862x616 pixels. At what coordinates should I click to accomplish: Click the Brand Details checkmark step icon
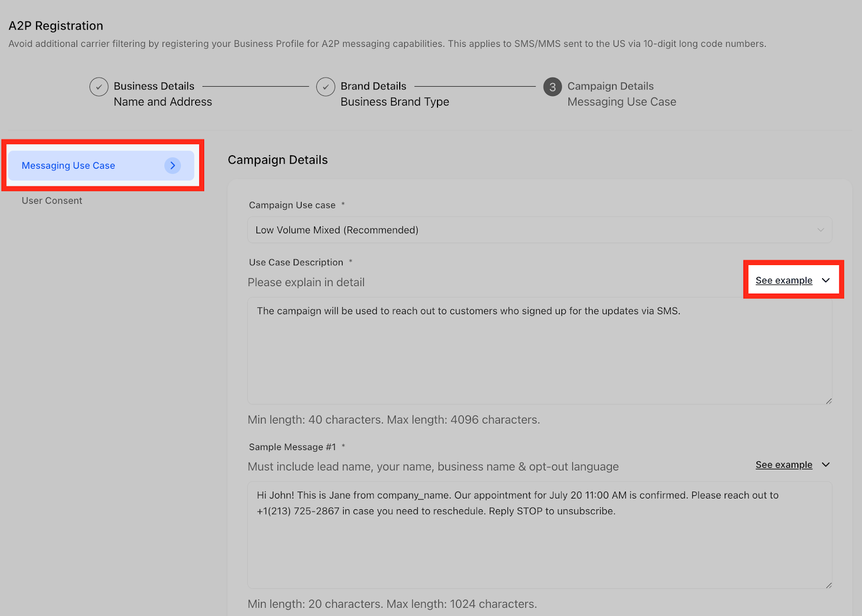click(326, 87)
